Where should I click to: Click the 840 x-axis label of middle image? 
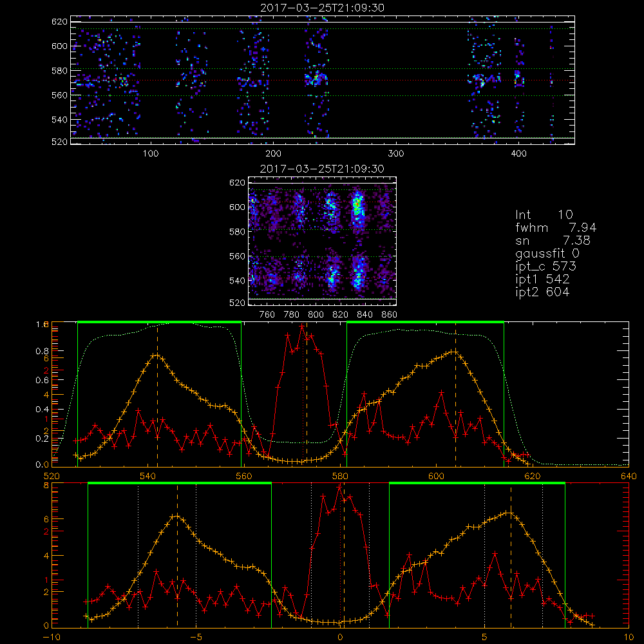(x=365, y=315)
